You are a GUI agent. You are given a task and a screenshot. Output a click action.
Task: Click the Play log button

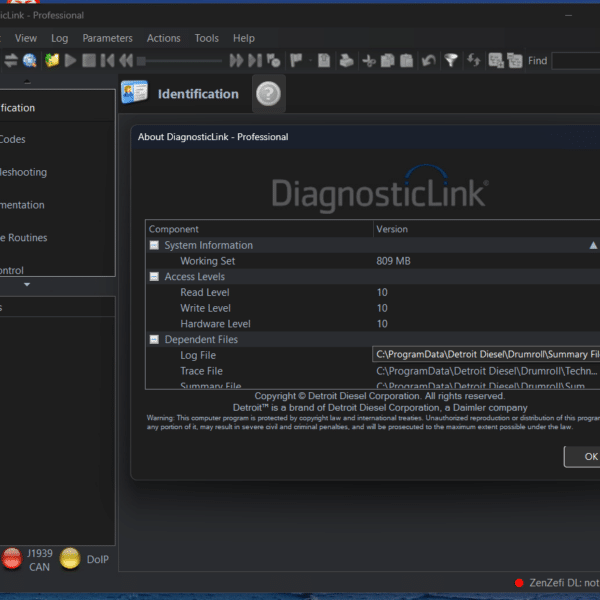[x=70, y=60]
